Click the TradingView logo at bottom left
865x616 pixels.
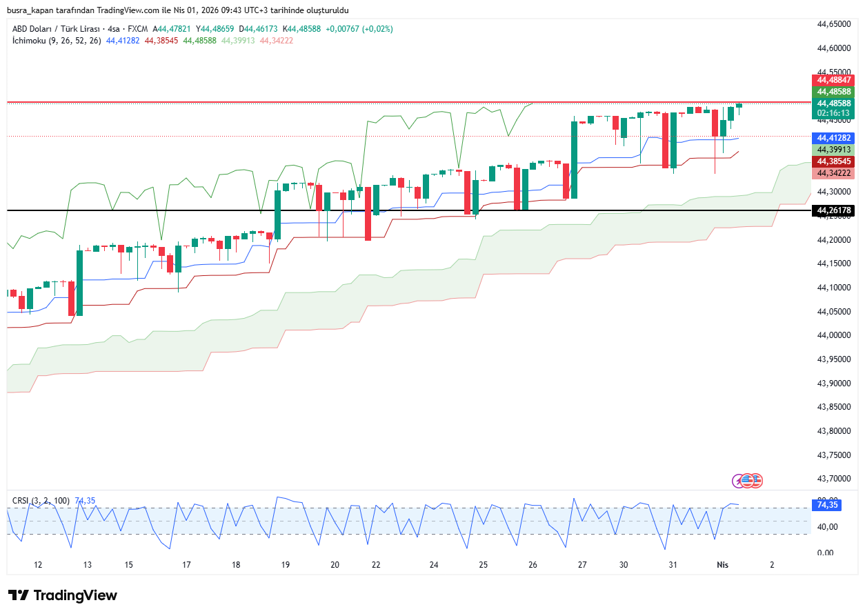click(x=63, y=595)
